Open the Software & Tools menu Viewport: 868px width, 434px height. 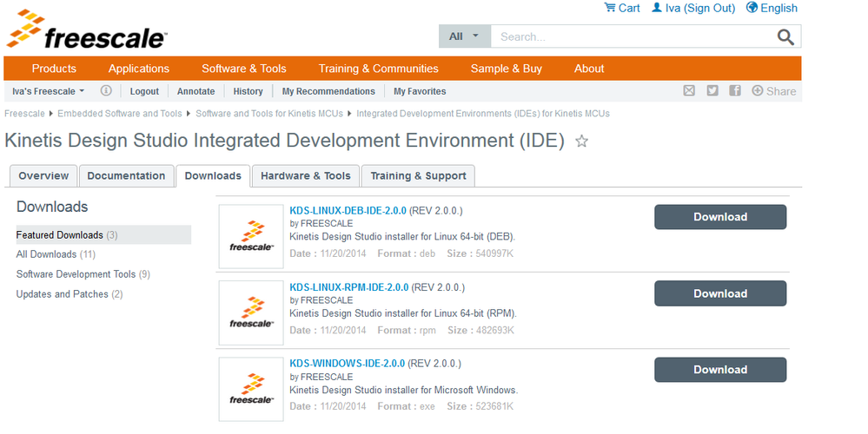[244, 69]
